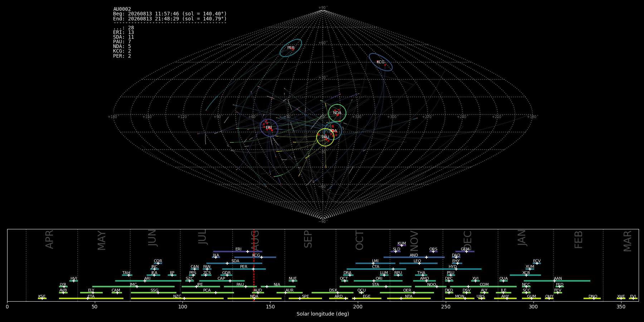644x322 pixels.
Task: Click the CTA shower bar in timeline
Action: pyautogui.click(x=376, y=269)
